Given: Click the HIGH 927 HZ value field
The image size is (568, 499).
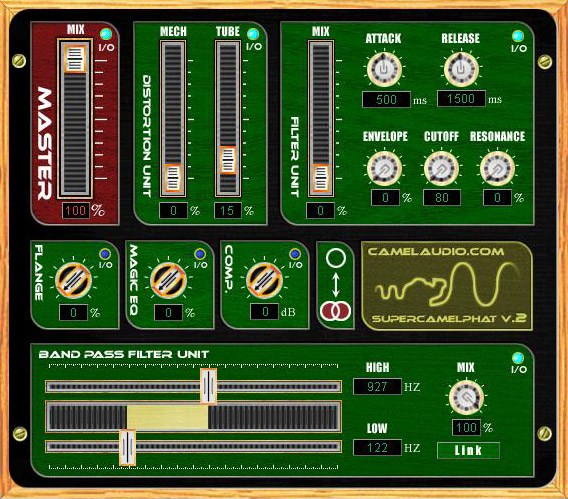Looking at the screenshot, I should click(377, 387).
